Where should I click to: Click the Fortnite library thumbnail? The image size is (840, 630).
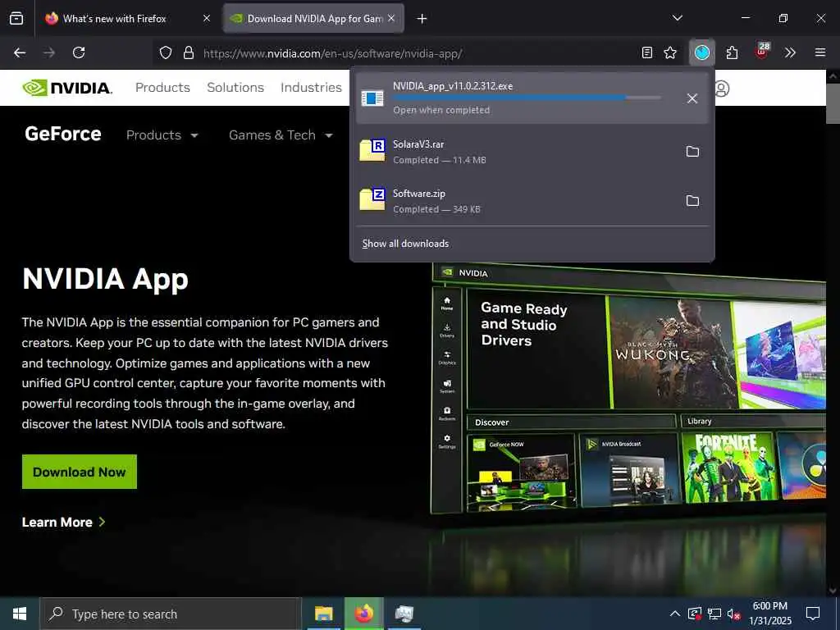(x=728, y=467)
